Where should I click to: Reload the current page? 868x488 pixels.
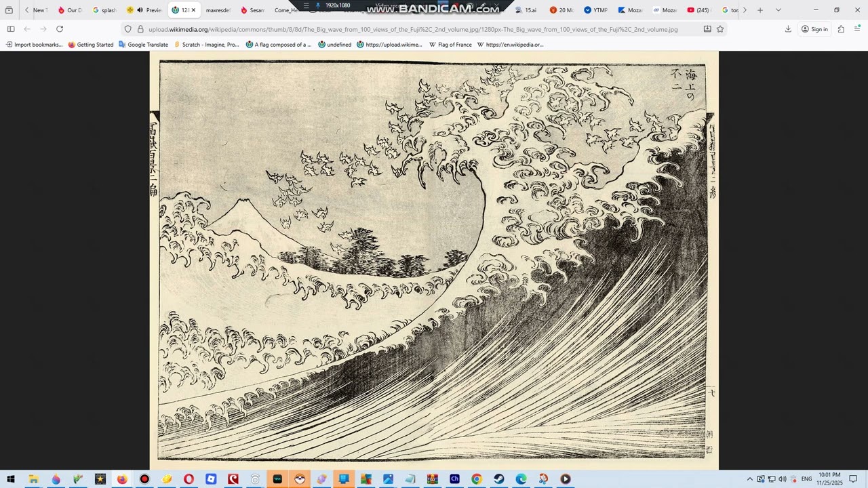[60, 29]
